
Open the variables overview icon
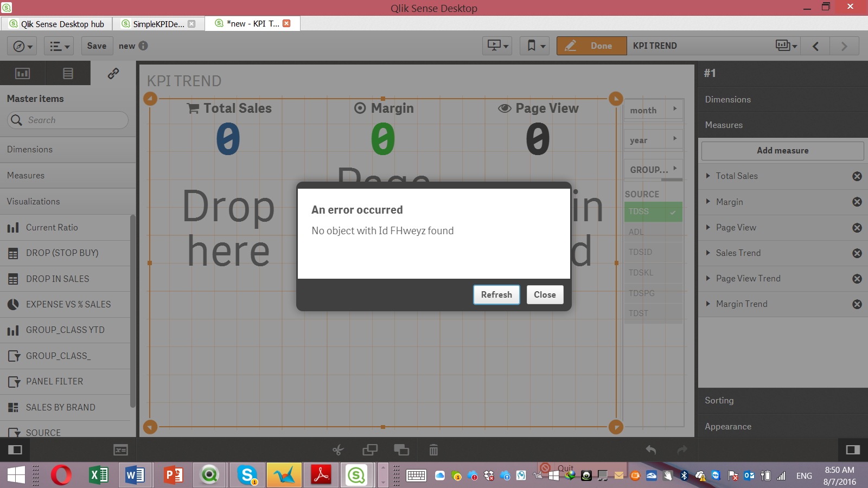120,450
